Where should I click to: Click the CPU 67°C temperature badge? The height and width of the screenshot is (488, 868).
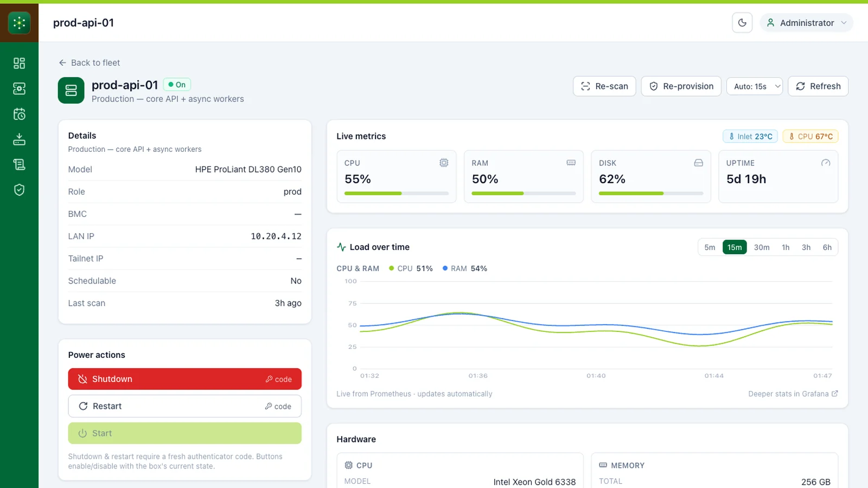810,137
